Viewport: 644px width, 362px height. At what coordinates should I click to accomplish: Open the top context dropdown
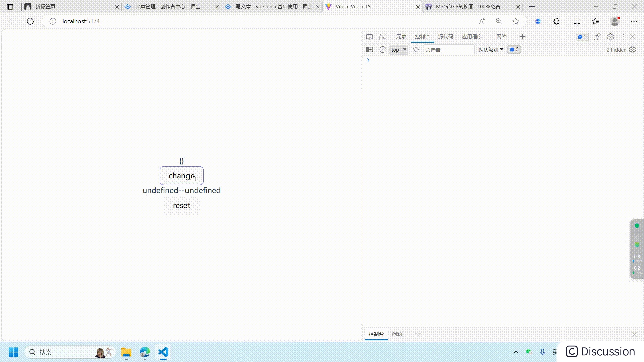398,50
